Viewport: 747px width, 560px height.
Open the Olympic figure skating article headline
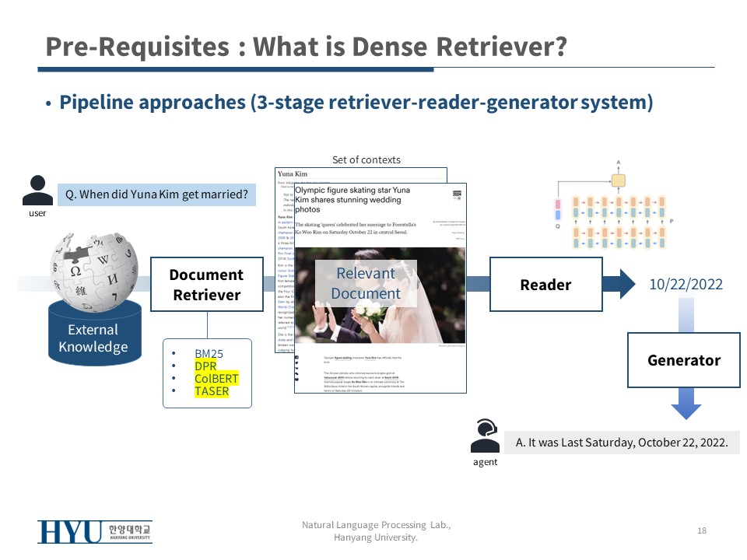352,200
